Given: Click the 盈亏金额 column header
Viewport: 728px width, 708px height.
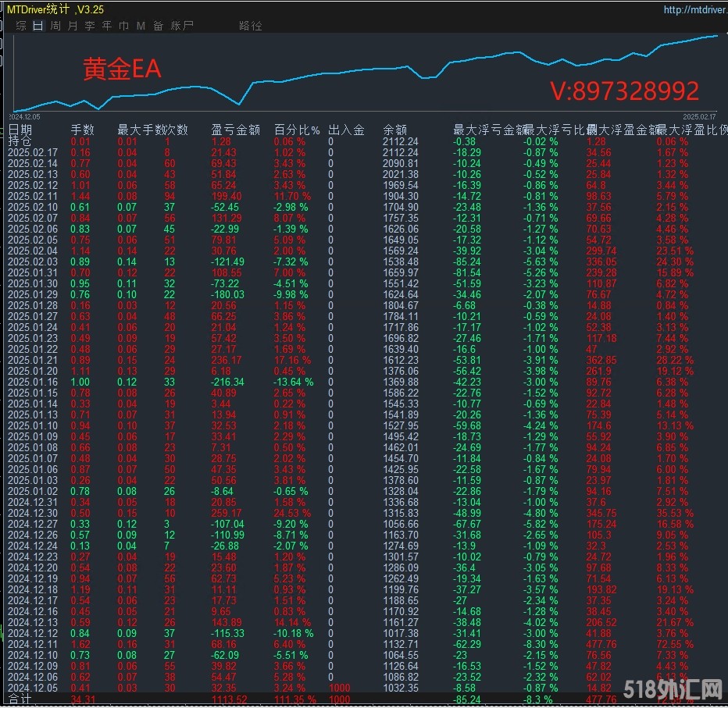Looking at the screenshot, I should pyautogui.click(x=235, y=130).
